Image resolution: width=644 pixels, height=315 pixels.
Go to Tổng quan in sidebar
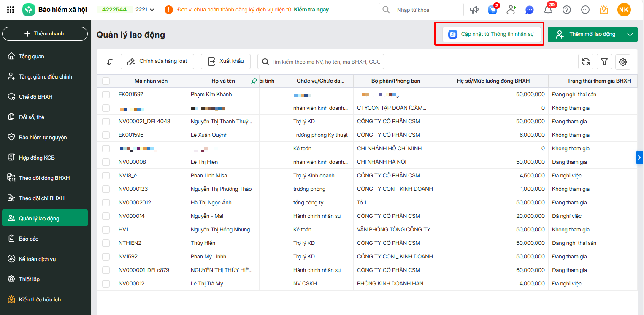click(31, 57)
